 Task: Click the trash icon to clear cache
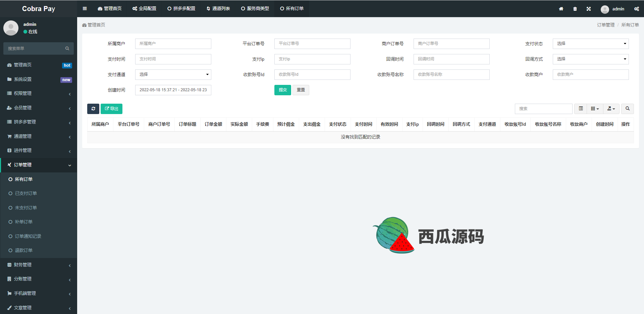(x=575, y=9)
